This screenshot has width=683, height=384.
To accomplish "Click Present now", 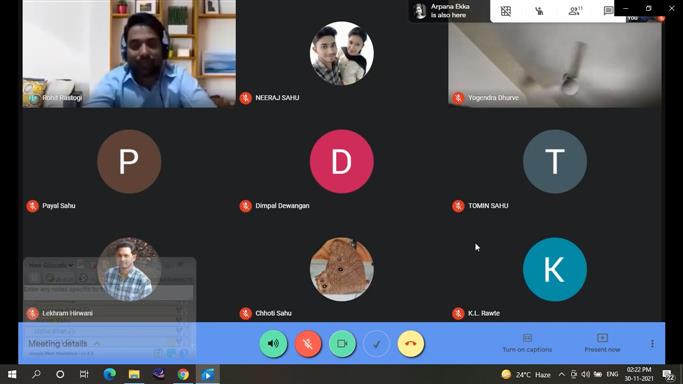I will tap(602, 344).
